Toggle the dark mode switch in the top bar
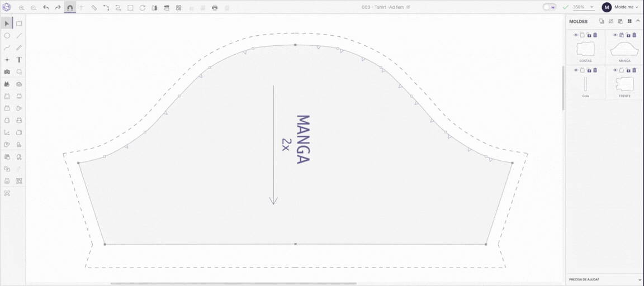The width and height of the screenshot is (644, 286). point(549,7)
